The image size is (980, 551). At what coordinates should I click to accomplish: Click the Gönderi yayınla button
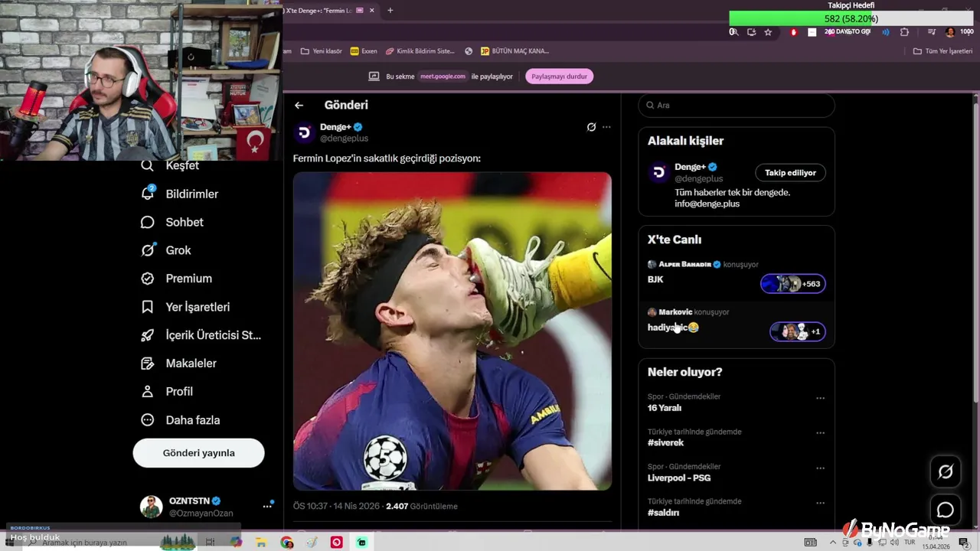pos(198,453)
